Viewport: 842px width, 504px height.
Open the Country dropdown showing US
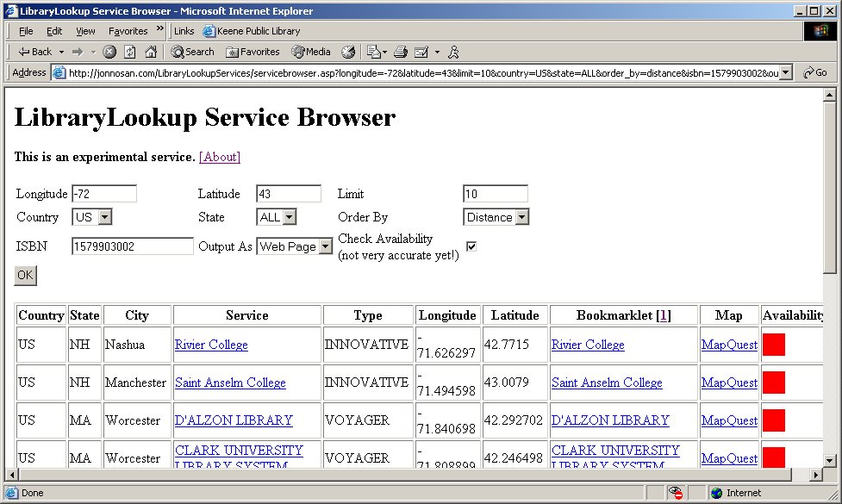[x=92, y=217]
